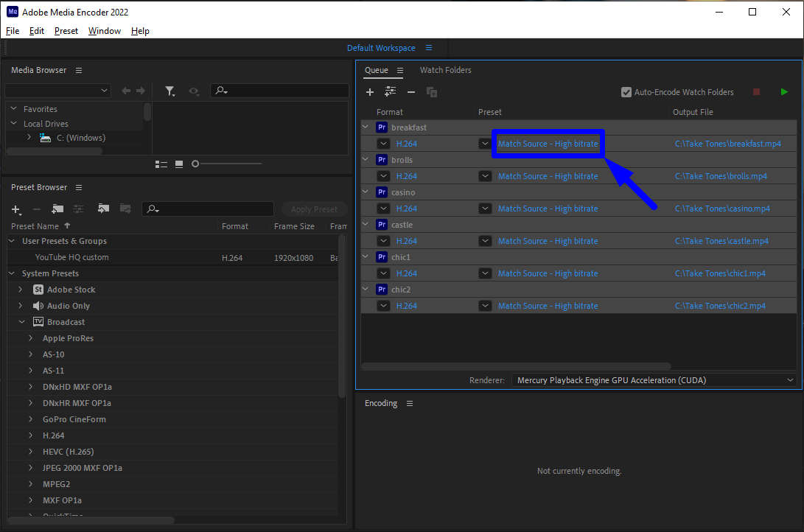Open the format dropdown for brolls
The image size is (804, 532).
tap(383, 176)
